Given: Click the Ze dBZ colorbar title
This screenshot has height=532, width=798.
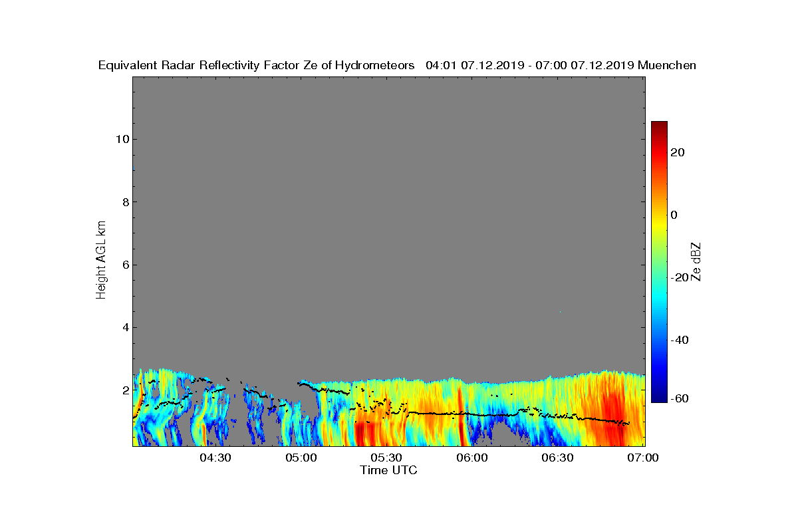Looking at the screenshot, I should (696, 262).
